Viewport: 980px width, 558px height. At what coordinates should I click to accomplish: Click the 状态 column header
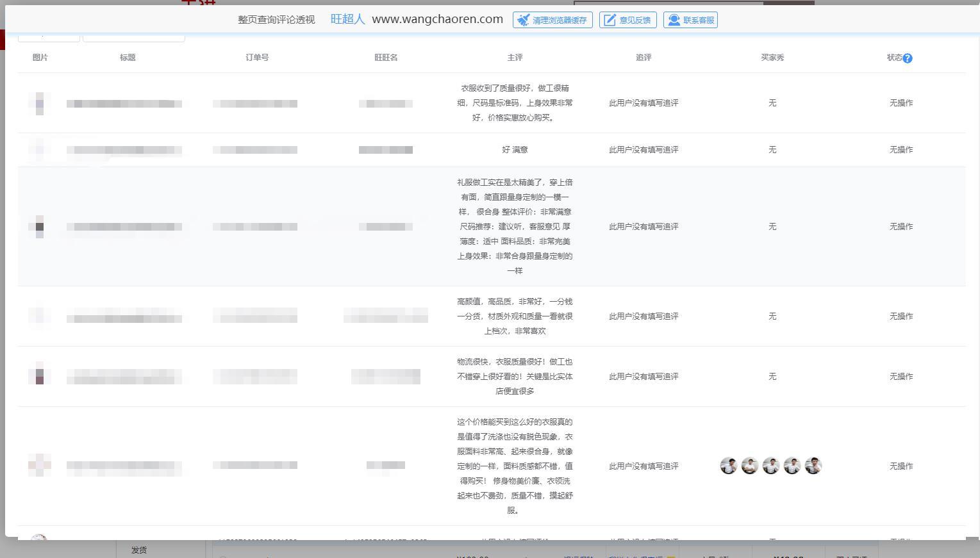(895, 58)
